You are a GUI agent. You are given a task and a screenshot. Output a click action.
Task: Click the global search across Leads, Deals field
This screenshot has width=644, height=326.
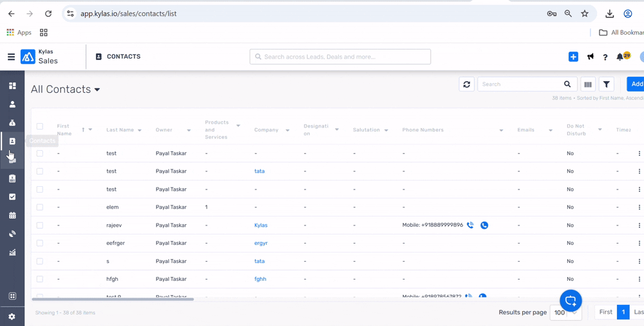click(340, 57)
